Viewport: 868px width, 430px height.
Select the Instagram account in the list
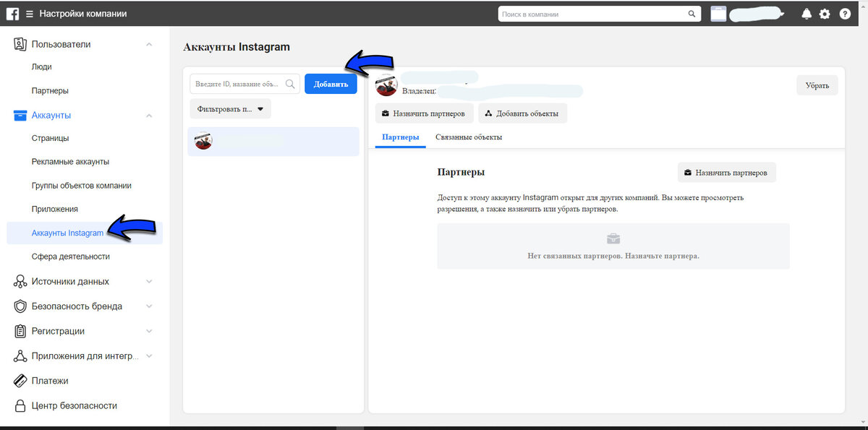[273, 142]
